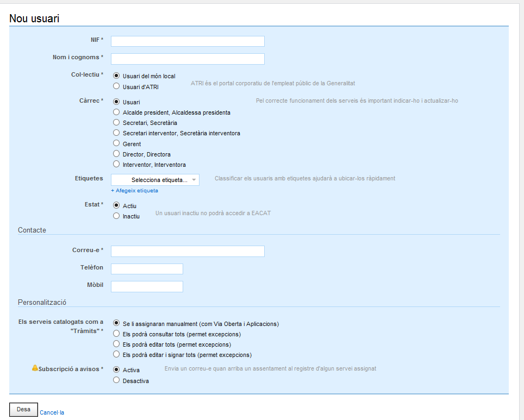This screenshot has height=420, width=524.
Task: Choose Alcalde president, Alcaldessa presidenta
Action: pos(116,112)
